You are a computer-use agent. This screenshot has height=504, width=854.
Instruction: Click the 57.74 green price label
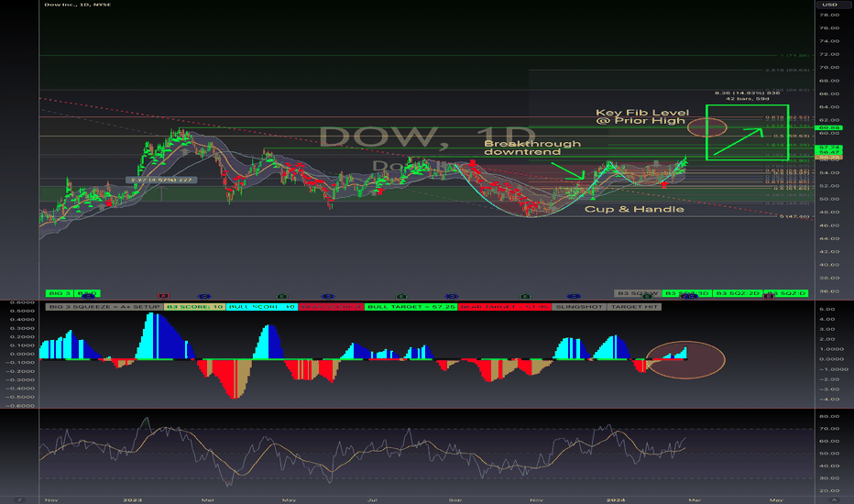click(828, 148)
